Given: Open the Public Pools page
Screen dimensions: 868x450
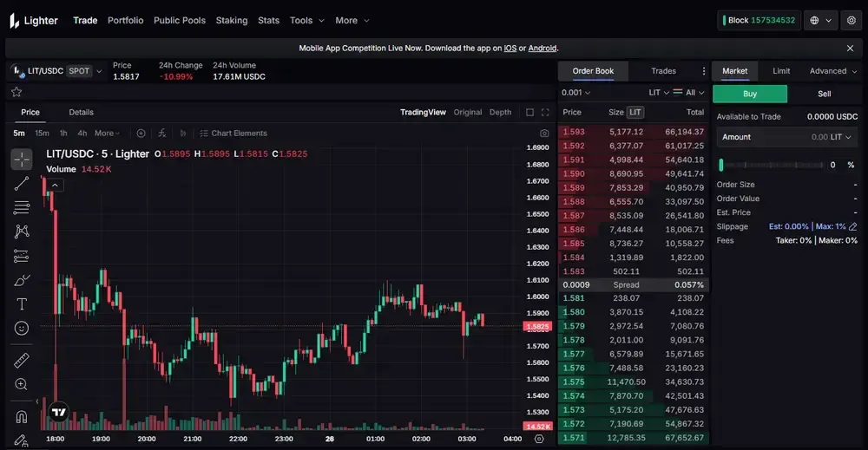Looking at the screenshot, I should pos(180,21).
